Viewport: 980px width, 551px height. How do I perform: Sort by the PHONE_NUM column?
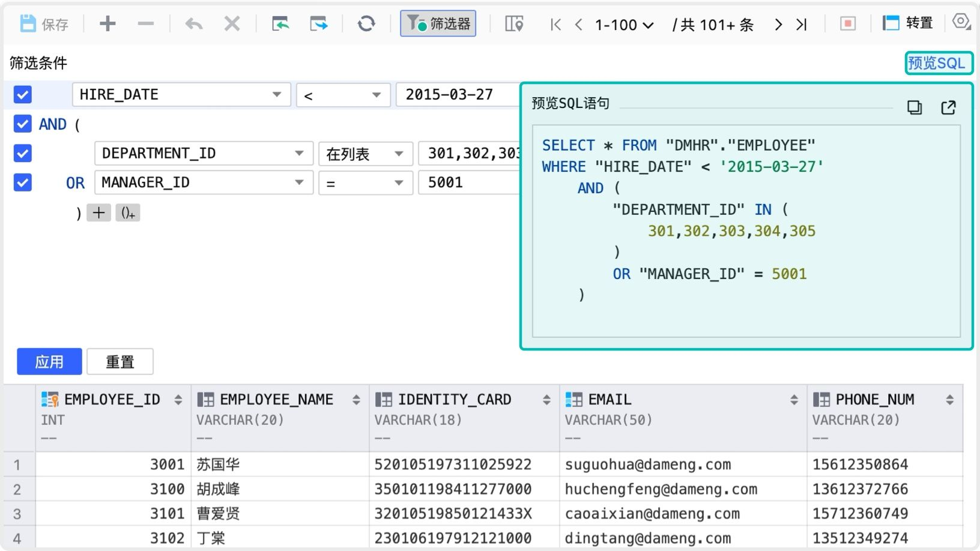point(949,400)
